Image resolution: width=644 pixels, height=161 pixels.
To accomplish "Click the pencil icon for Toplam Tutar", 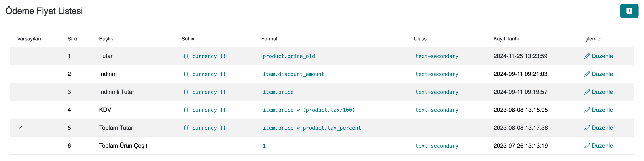I will tap(587, 128).
